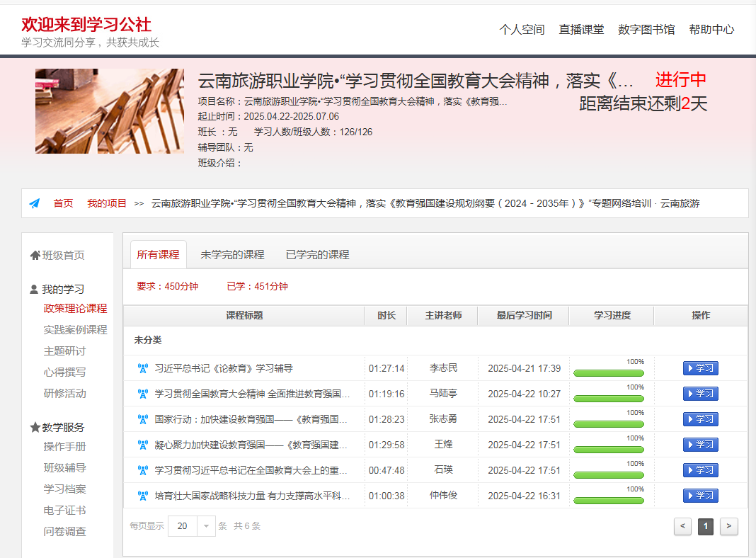Click broadcast icon of 李志民's course row
This screenshot has height=558, width=756.
click(x=142, y=368)
